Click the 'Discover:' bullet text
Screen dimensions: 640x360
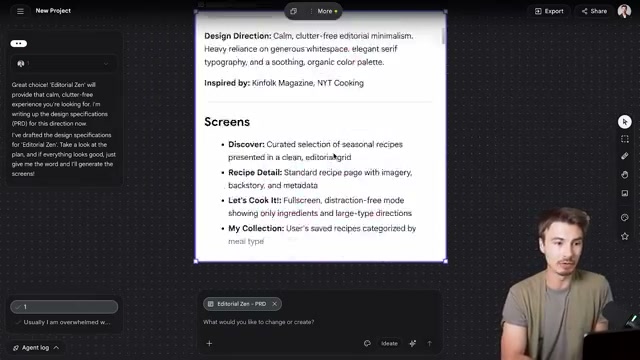pos(315,151)
